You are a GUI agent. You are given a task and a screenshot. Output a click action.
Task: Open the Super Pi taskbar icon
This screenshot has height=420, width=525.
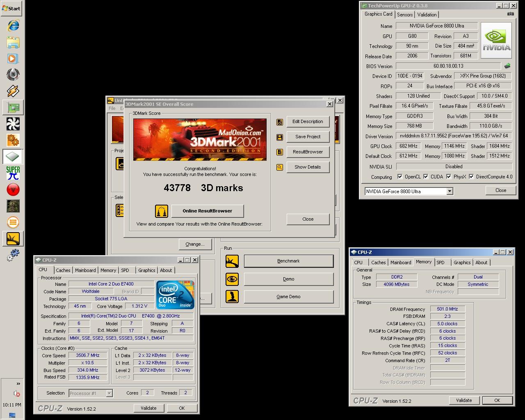(13, 173)
